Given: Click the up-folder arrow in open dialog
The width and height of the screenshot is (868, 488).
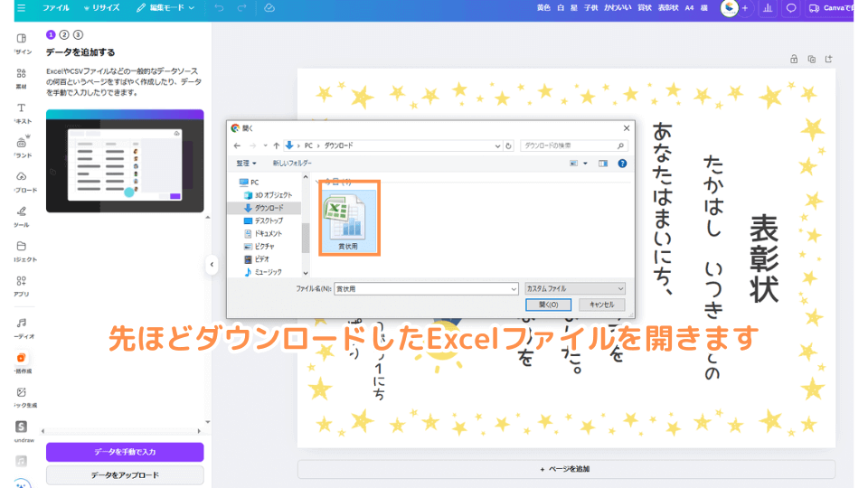Looking at the screenshot, I should tap(277, 145).
